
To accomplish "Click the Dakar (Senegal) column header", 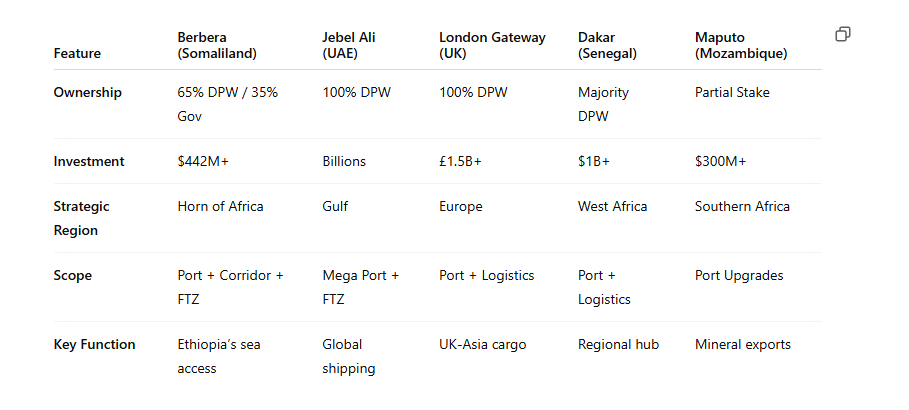I will tap(607, 45).
